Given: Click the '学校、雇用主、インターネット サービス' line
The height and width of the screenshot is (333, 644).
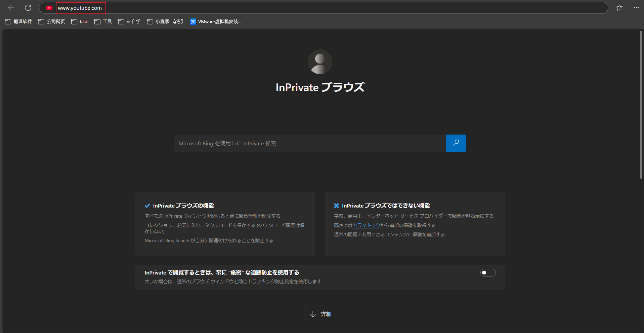Looking at the screenshot, I should pyautogui.click(x=414, y=216).
